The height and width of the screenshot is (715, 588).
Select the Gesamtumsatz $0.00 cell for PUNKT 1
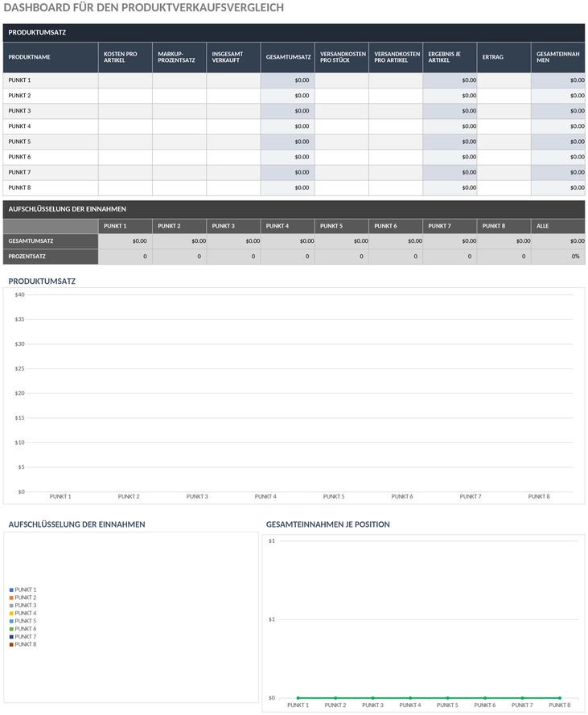288,80
